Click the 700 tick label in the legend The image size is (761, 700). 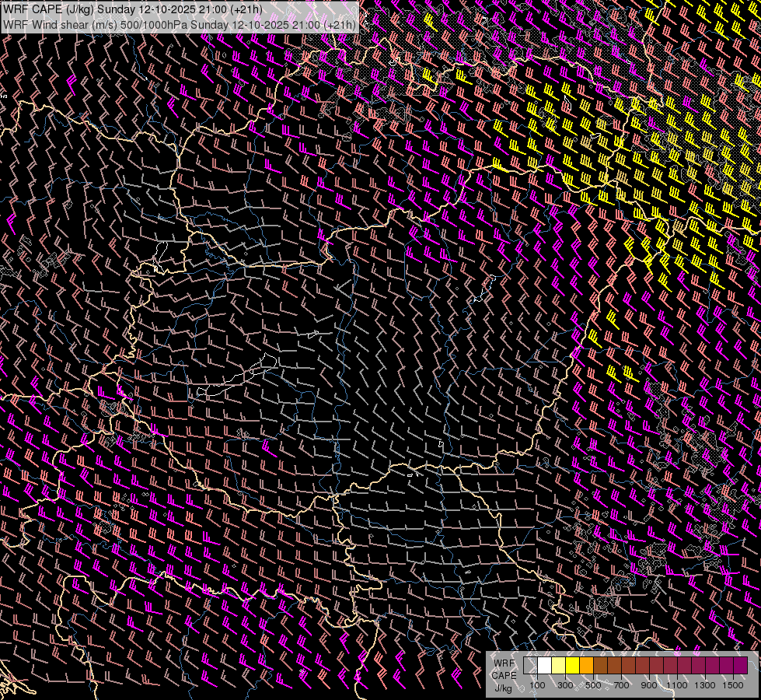(x=621, y=685)
